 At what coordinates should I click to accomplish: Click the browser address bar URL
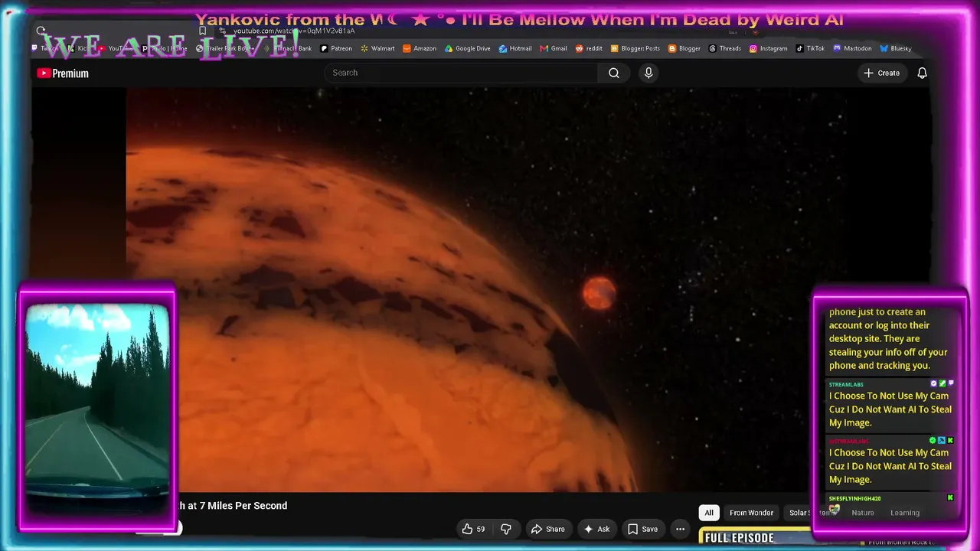coord(294,31)
